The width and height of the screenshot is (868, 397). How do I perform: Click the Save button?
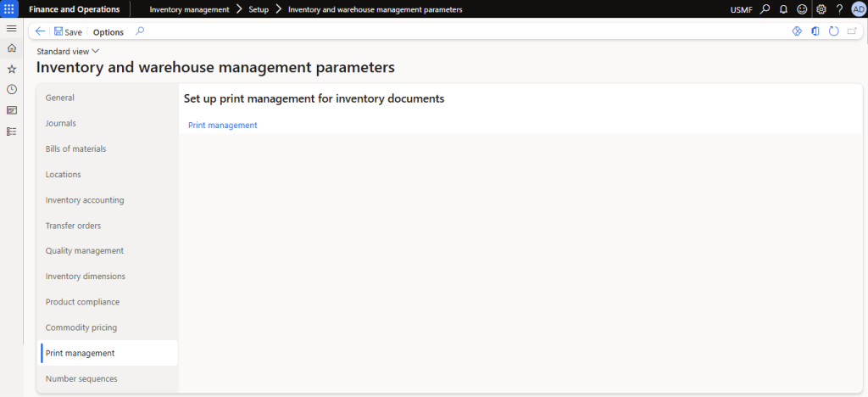[68, 32]
